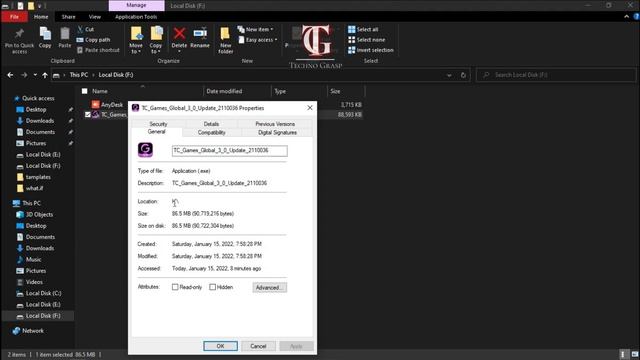Select Network in navigation pane

[x=33, y=331]
